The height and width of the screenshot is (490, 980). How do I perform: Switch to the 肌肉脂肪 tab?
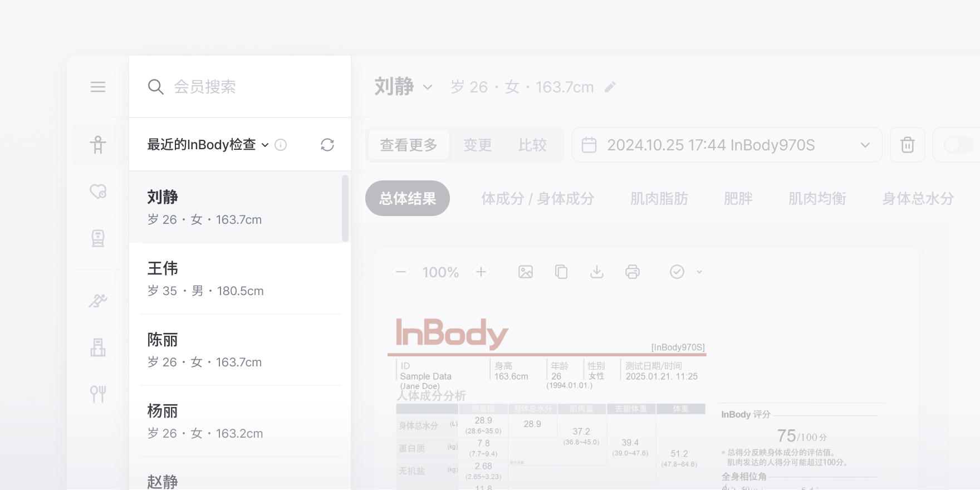pos(659,198)
